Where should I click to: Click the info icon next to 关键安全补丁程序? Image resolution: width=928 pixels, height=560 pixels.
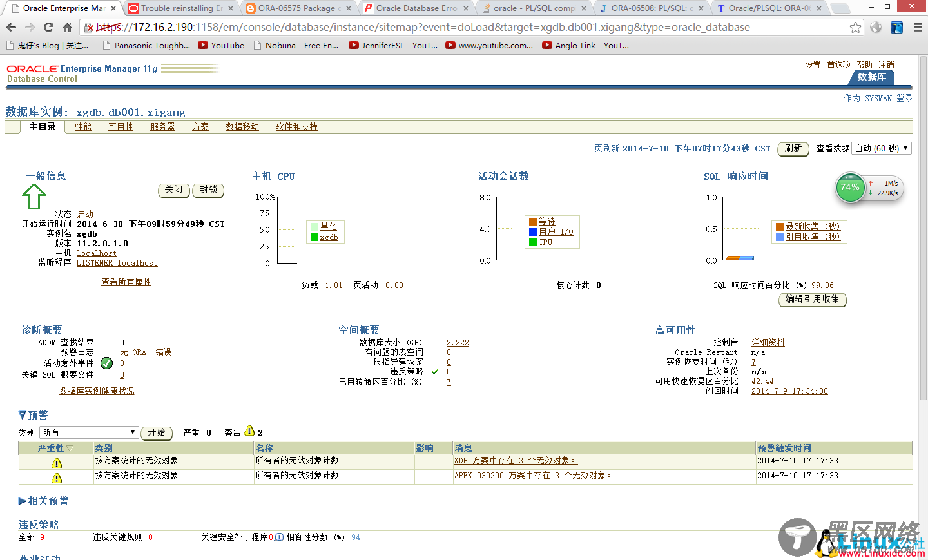[279, 537]
